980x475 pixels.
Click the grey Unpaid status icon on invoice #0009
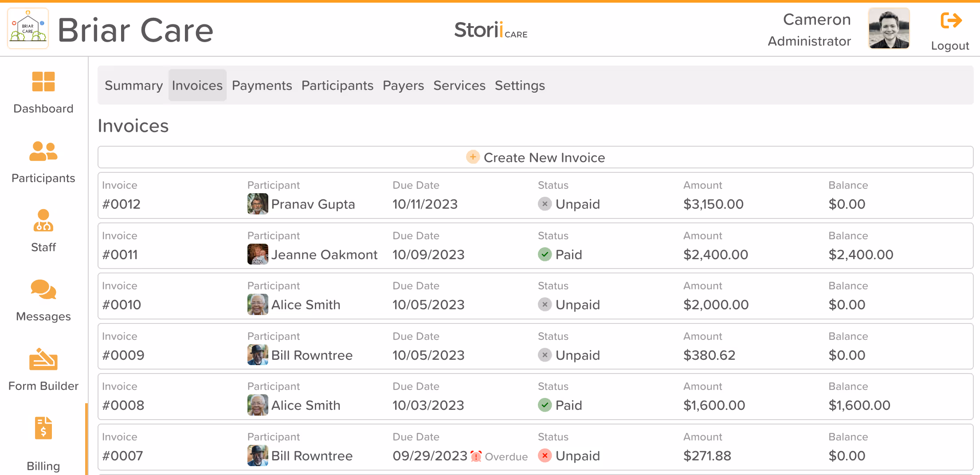pos(545,355)
